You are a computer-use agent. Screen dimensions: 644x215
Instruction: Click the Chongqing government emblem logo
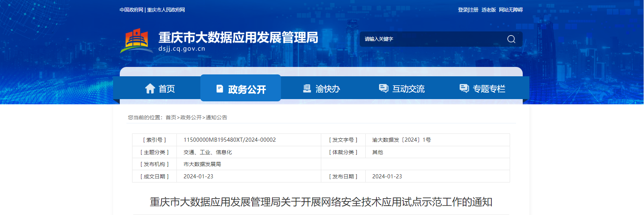[x=136, y=41]
